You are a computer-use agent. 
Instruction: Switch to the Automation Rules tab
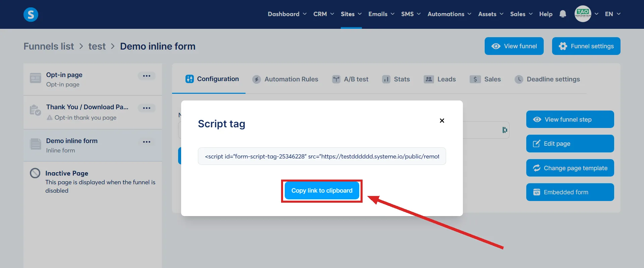285,79
